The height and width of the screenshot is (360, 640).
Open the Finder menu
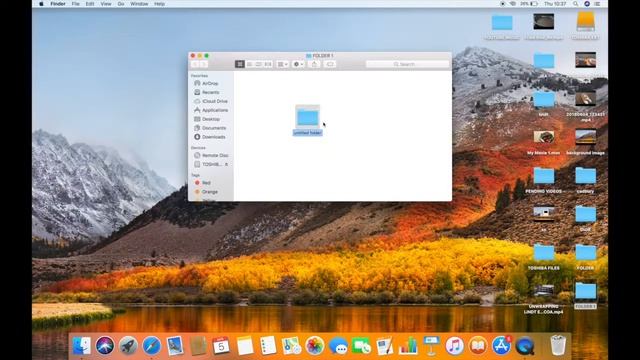[58, 4]
